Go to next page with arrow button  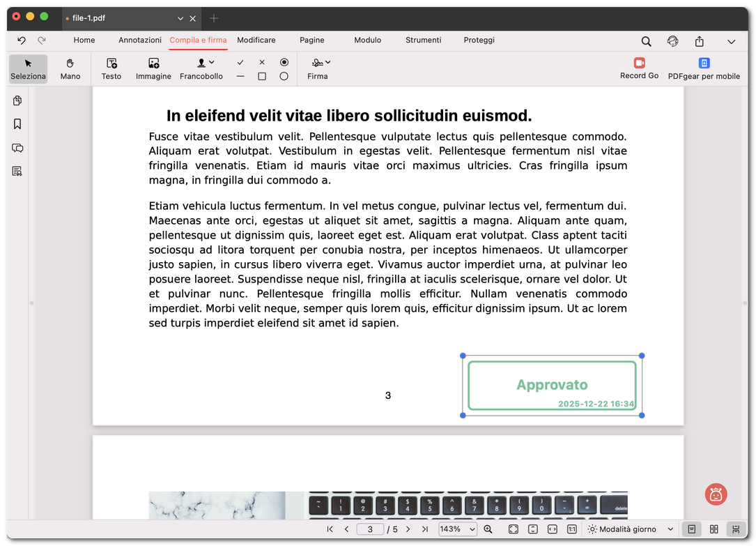coord(408,529)
